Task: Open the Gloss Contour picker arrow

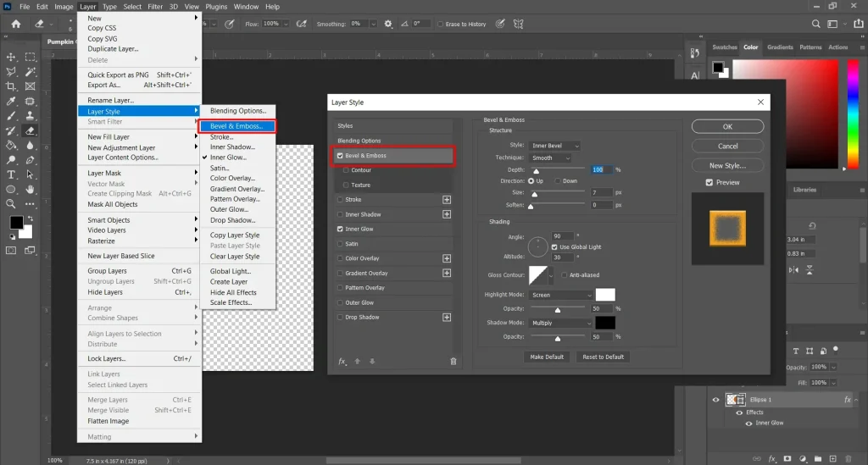Action: click(x=551, y=274)
